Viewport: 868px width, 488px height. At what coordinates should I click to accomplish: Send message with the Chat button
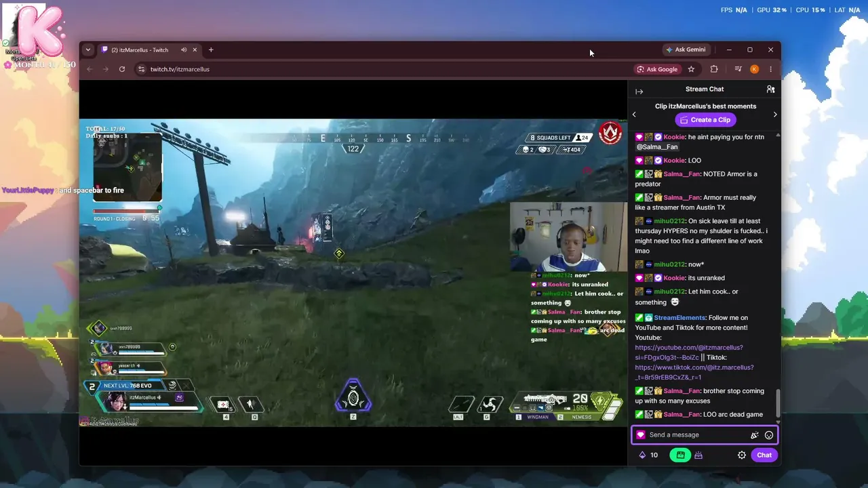764,455
